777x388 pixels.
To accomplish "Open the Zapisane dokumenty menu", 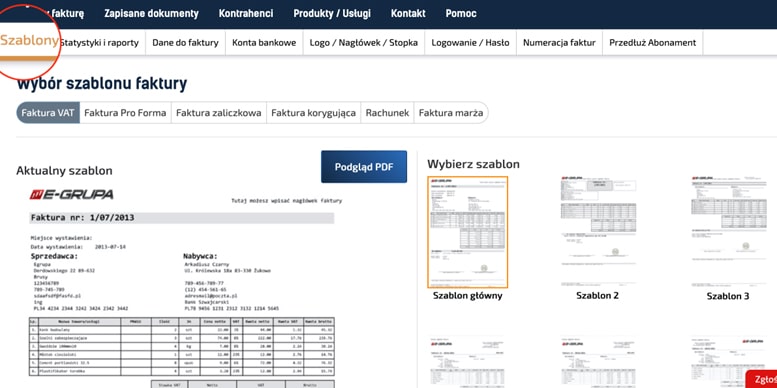I will tap(151, 14).
